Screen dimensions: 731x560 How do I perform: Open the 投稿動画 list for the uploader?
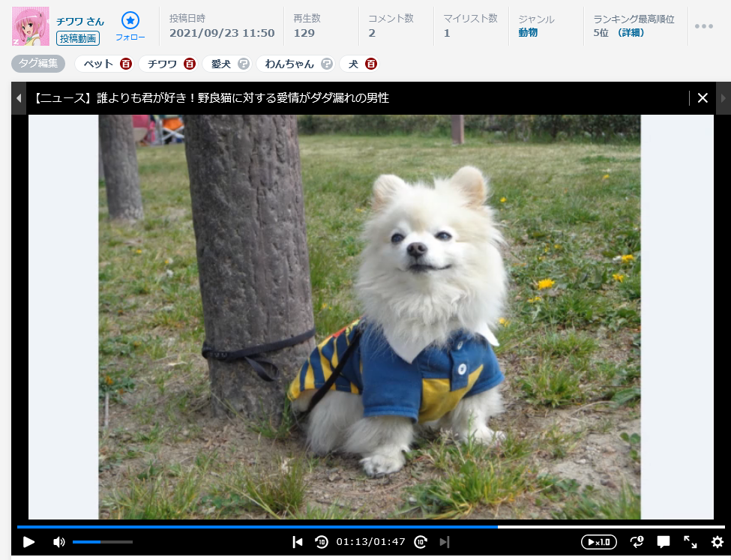point(78,38)
